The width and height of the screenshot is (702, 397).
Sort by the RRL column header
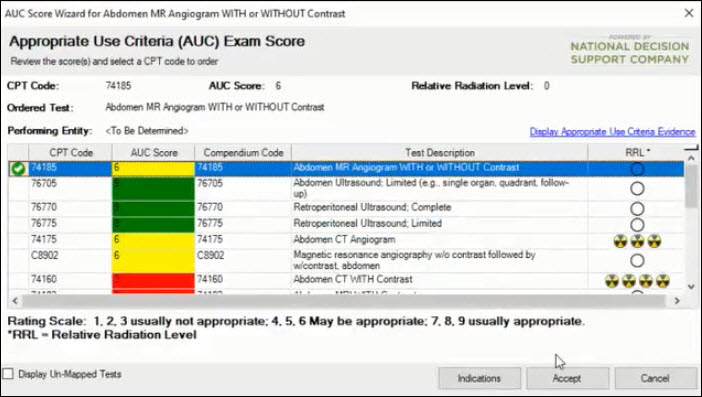636,153
